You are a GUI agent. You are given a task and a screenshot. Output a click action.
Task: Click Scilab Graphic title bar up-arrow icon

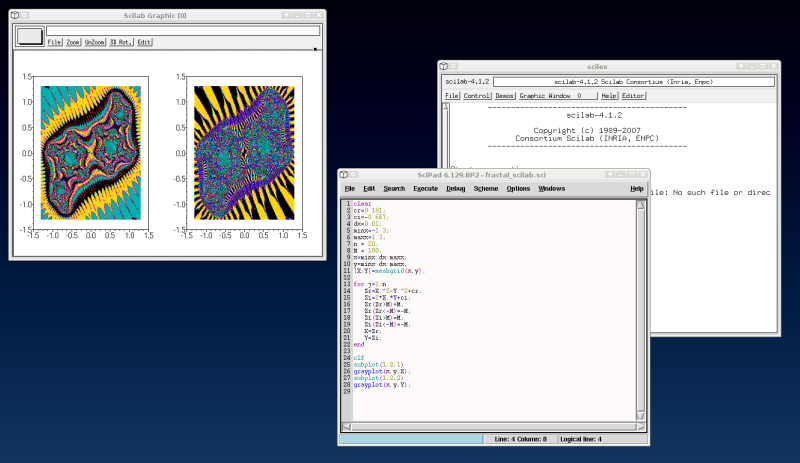point(287,15)
